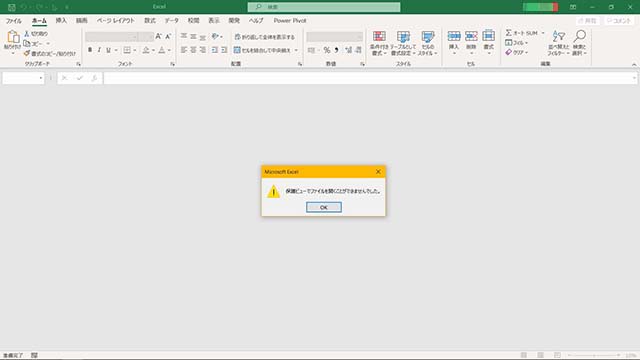
Task: Switch to the Power Pivot tab
Action: [290, 20]
